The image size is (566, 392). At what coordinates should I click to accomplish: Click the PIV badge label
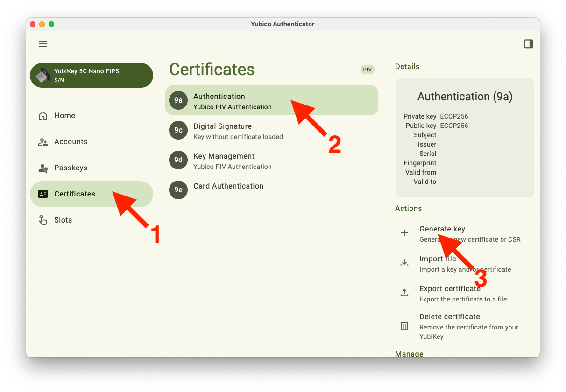(x=368, y=70)
